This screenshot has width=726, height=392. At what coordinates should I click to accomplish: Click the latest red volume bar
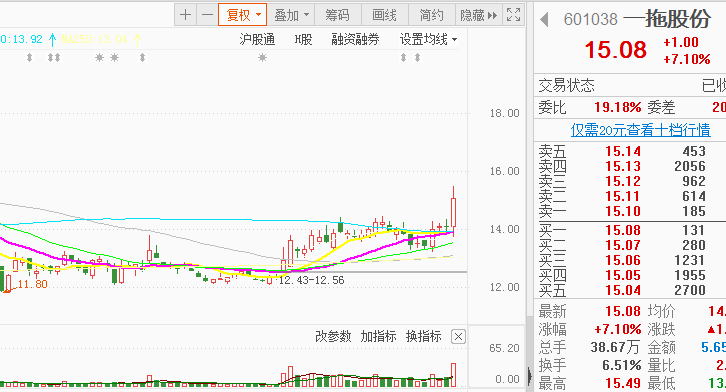[453, 375]
